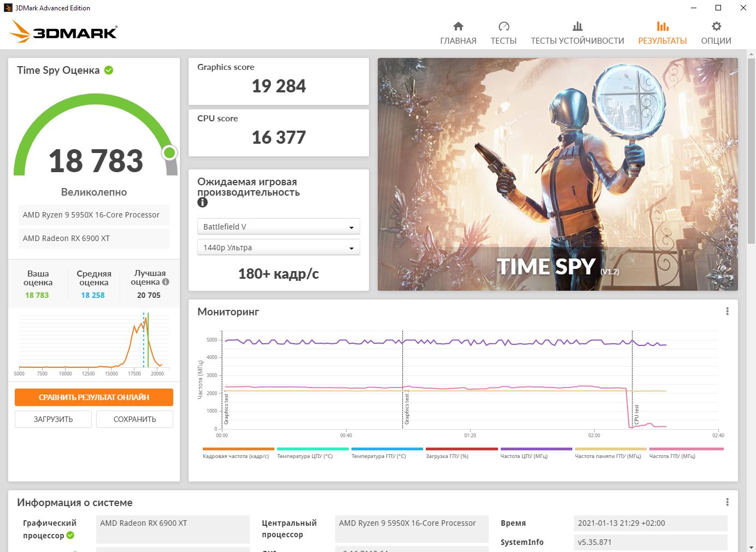The height and width of the screenshot is (552, 756).
Task: Toggle the yellow Частота памяти ГПУ legend swatch
Action: tap(611, 449)
